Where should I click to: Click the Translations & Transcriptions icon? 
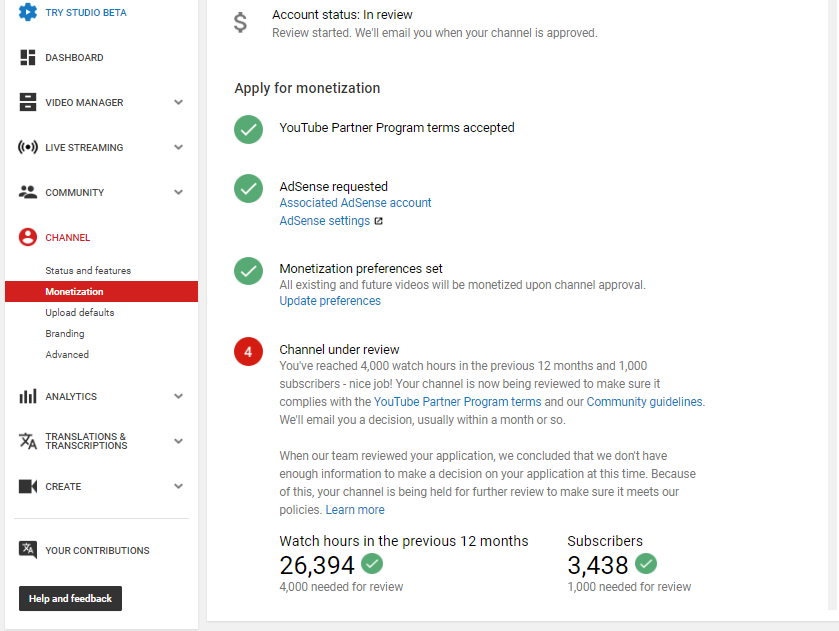click(28, 441)
